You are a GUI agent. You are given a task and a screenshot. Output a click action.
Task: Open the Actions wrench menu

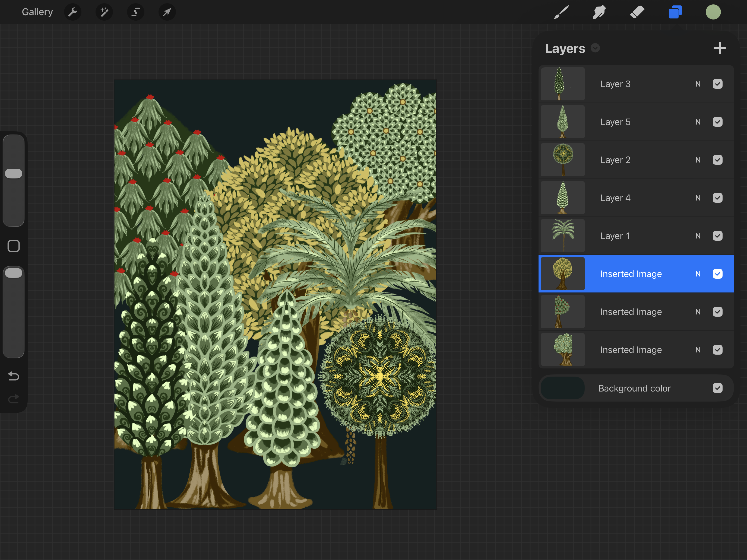72,12
